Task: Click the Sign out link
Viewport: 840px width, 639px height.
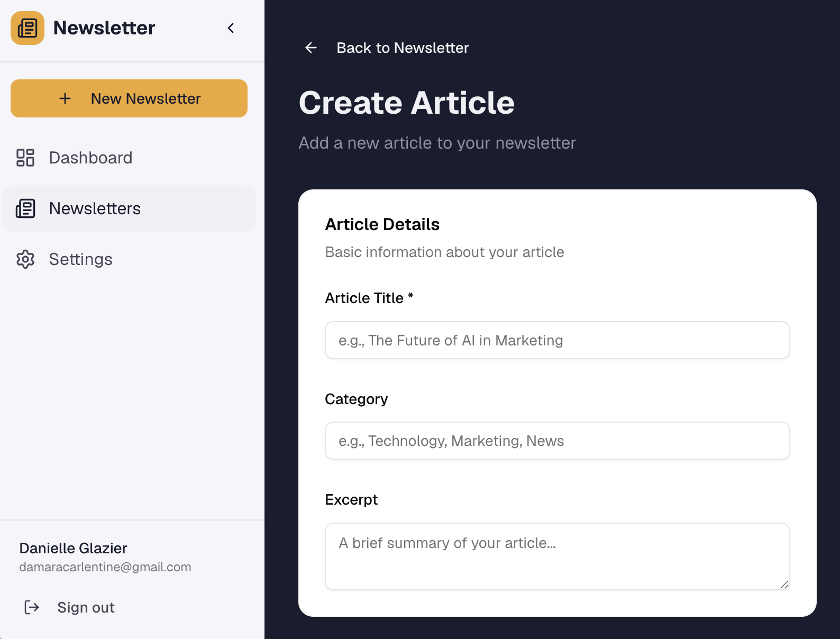Action: (x=86, y=607)
